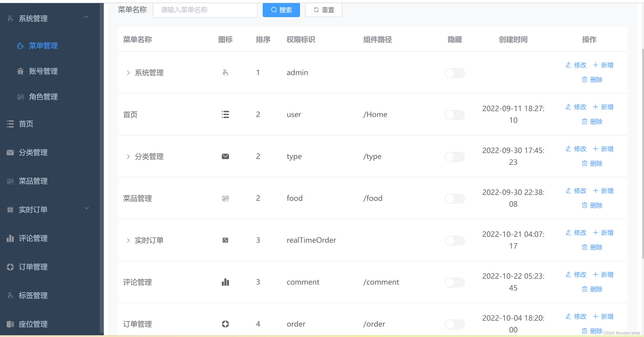Open 订单管理 in the sidebar
The image size is (644, 337).
click(x=33, y=267)
